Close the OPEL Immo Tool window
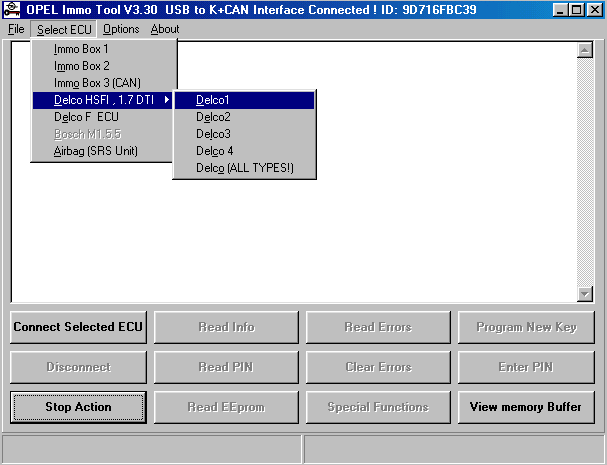The image size is (607, 465). (x=595, y=10)
